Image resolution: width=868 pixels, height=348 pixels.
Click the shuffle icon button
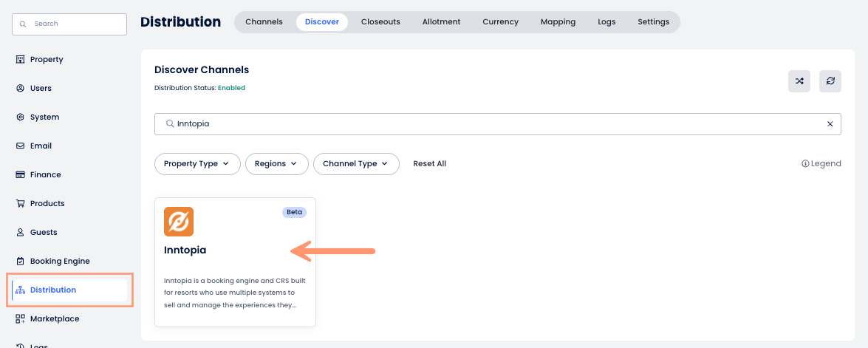799,81
